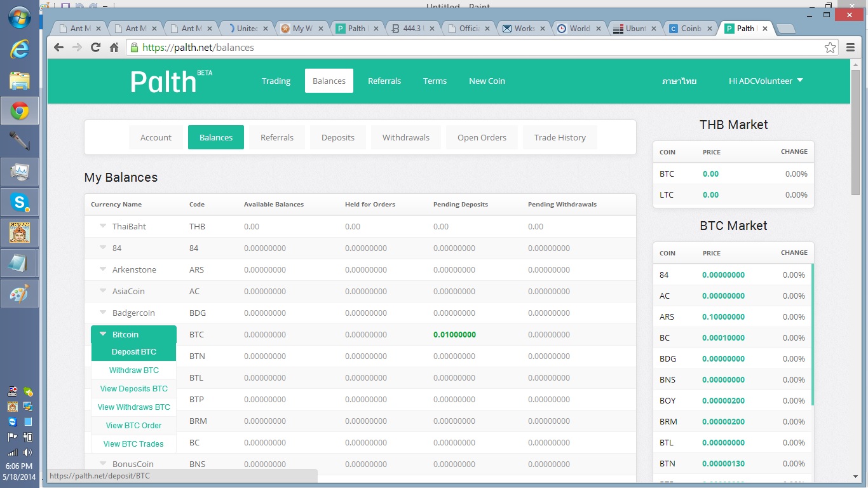Close the active Palth tab
The width and height of the screenshot is (868, 488).
765,29
